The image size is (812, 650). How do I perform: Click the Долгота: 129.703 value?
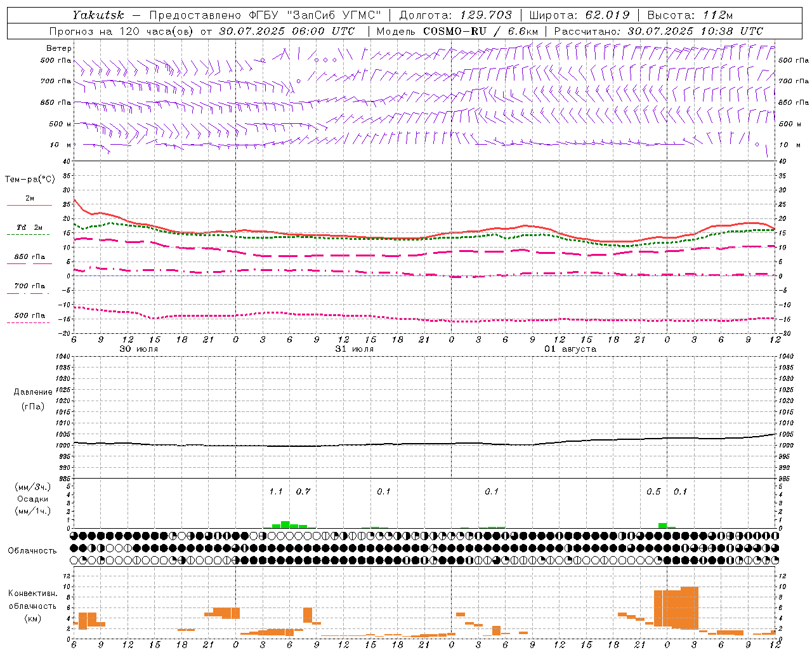(x=455, y=15)
